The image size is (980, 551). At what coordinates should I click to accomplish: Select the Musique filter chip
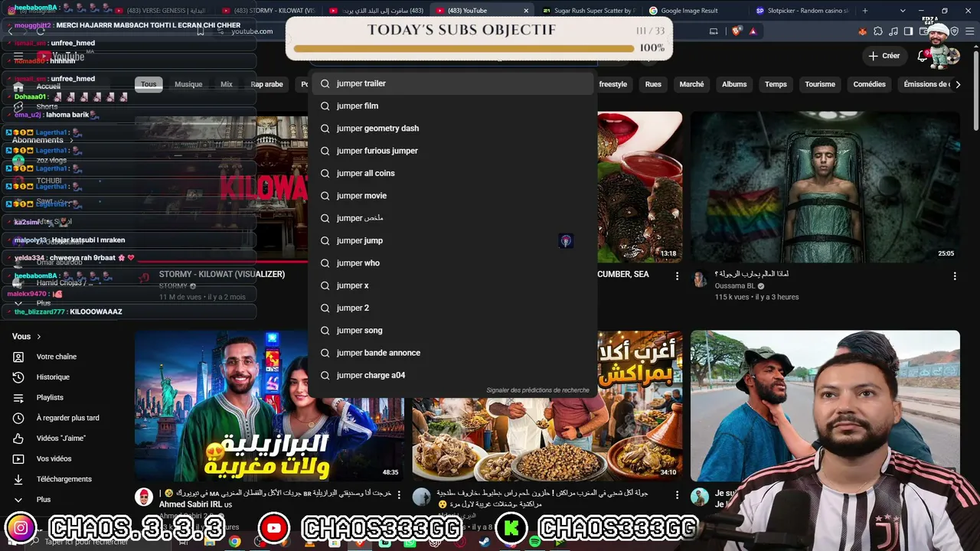tap(188, 84)
